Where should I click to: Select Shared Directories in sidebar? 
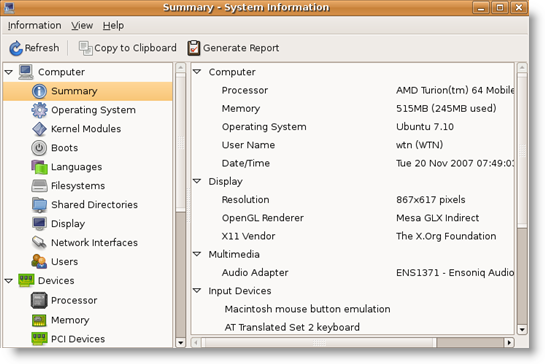coord(94,205)
